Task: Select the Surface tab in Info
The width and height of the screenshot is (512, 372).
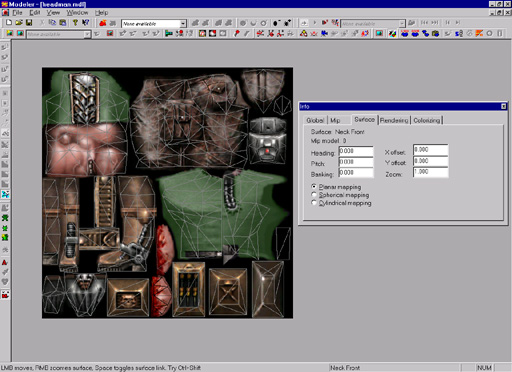Action: (x=364, y=119)
